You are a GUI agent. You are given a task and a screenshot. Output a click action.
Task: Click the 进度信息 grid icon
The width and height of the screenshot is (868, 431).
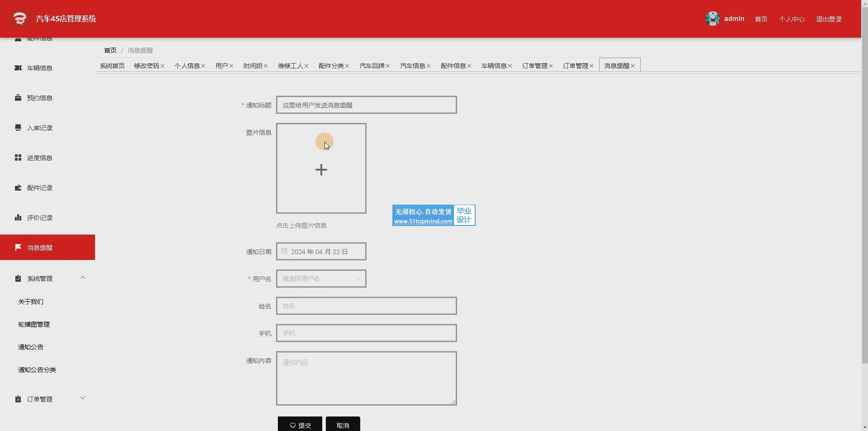[18, 158]
